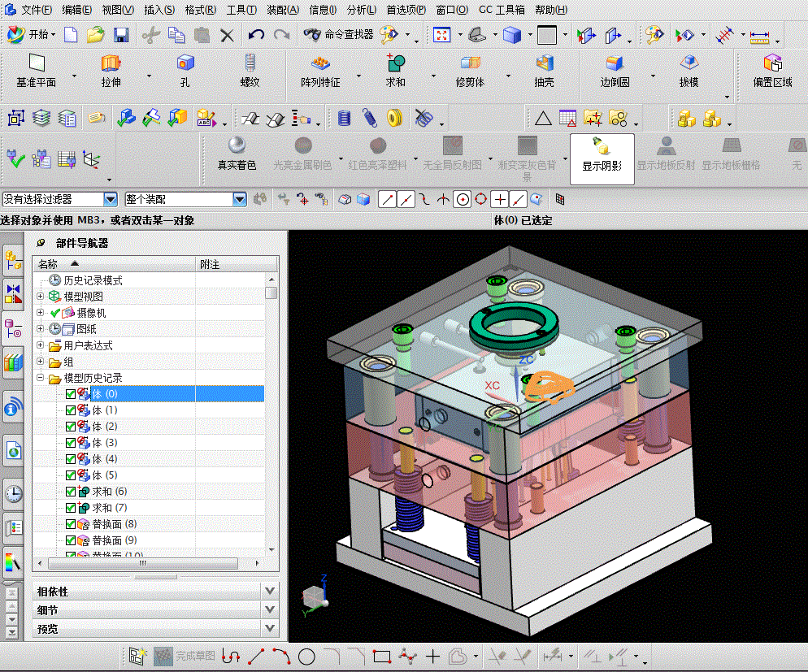Screen dimensions: 808x672
Task: Click the view orientation triad cube
Action: click(x=315, y=596)
